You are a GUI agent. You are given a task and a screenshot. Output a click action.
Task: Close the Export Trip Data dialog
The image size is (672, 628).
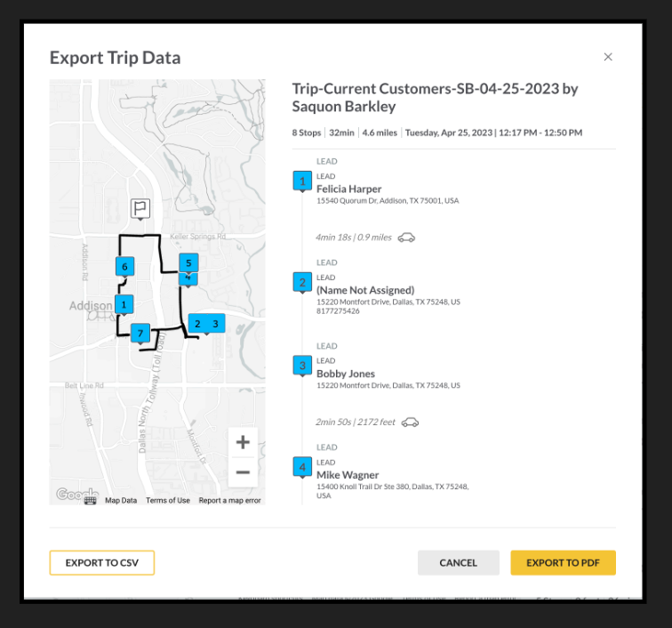[608, 57]
